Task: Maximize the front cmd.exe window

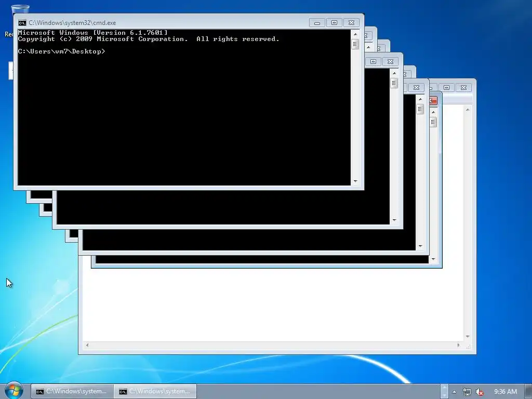Action: 334,23
